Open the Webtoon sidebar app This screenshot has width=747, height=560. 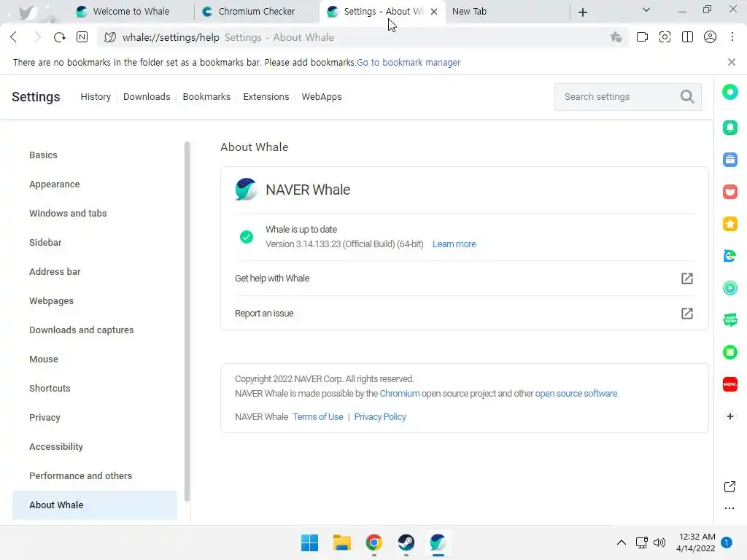[729, 320]
